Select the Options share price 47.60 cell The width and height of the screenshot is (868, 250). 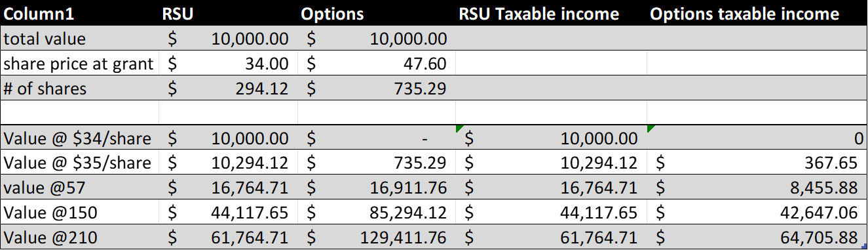[x=377, y=64]
